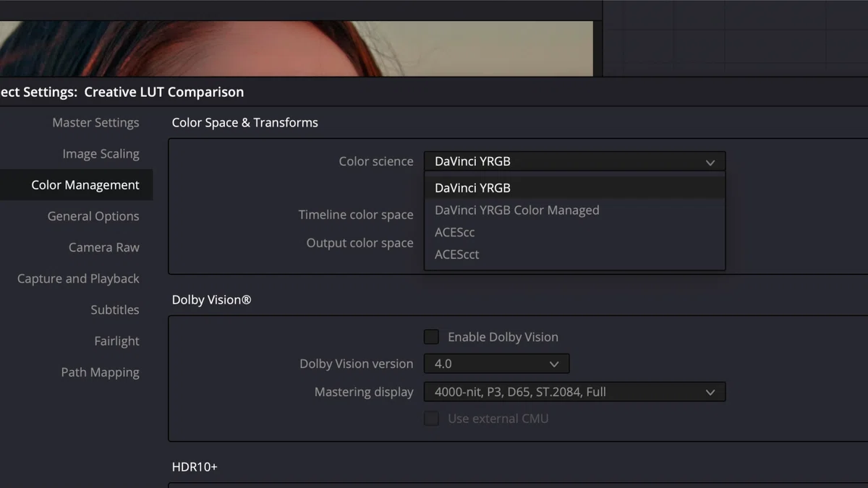The width and height of the screenshot is (868, 488).
Task: Click the viewer image thumbnail above dialog
Action: point(297,48)
